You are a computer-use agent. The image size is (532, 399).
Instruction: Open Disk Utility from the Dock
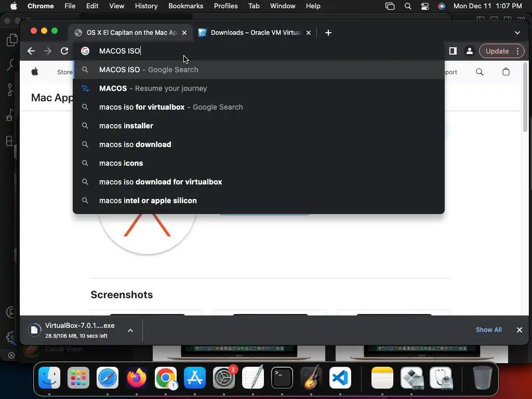tap(441, 378)
